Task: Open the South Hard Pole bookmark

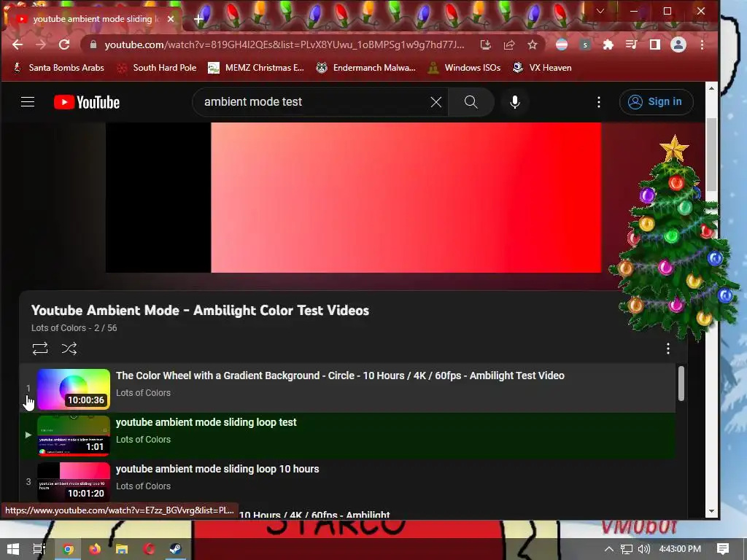Action: [x=157, y=68]
